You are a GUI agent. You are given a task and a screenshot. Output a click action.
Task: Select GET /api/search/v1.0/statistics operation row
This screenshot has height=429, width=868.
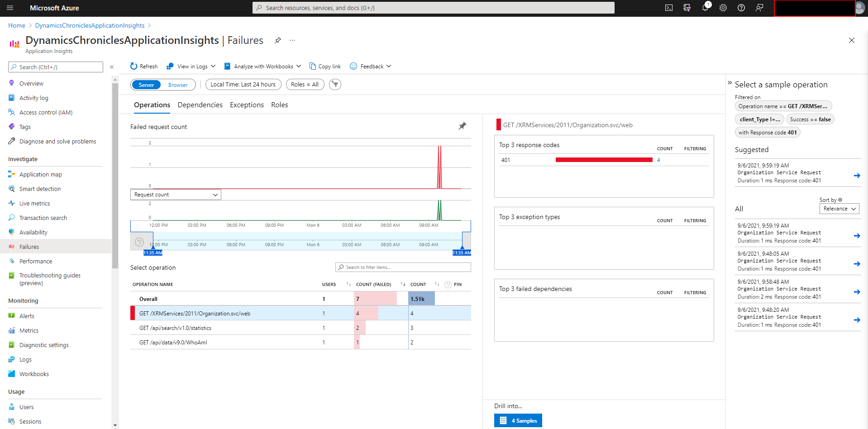click(x=300, y=328)
